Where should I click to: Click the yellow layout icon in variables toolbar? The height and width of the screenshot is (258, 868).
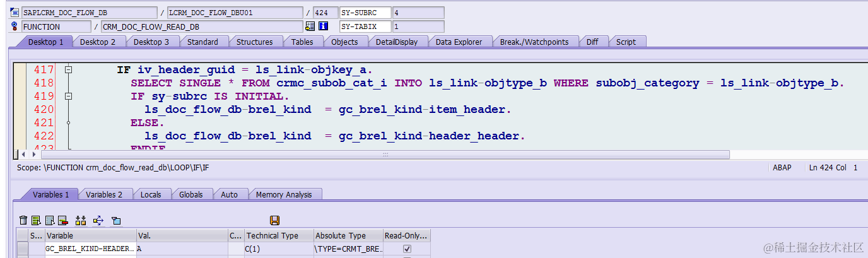pos(80,220)
